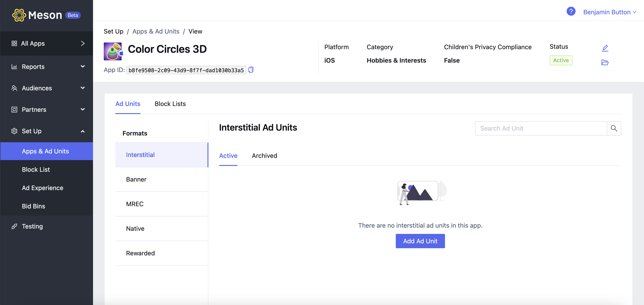The image size is (644, 305).
Task: Expand All Apps with right chevron
Action: pos(83,44)
